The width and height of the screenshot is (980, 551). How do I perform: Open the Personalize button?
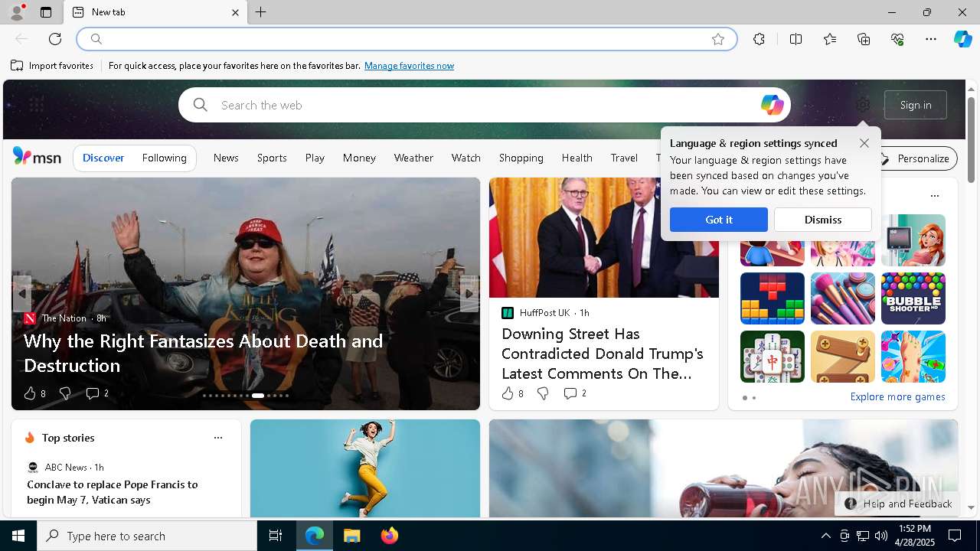[x=915, y=158]
